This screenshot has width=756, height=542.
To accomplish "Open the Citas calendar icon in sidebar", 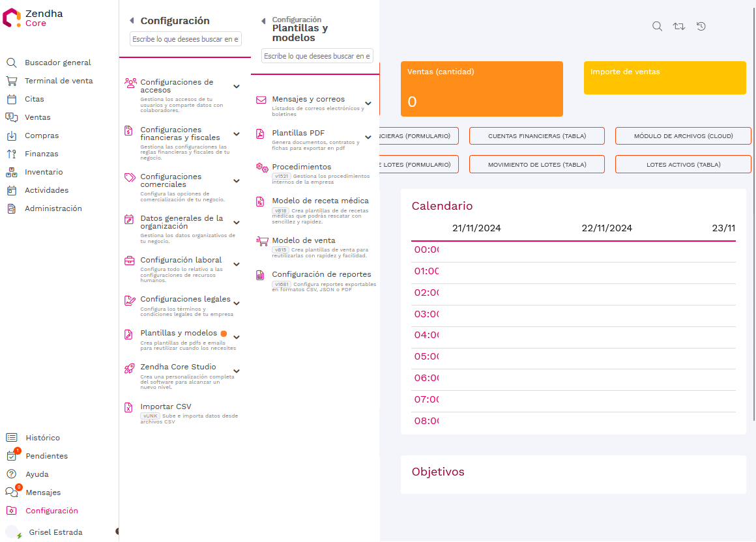I will pos(12,99).
